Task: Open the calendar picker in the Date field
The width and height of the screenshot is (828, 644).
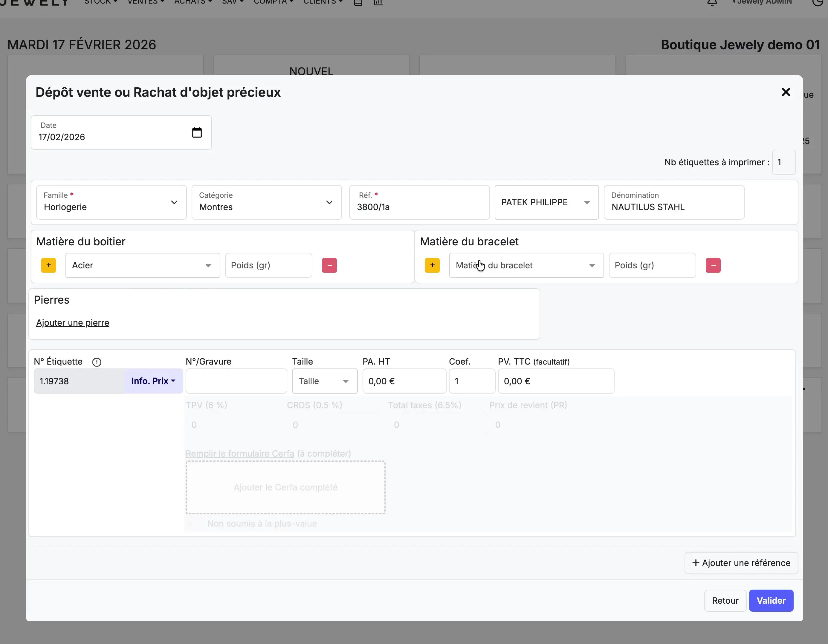Action: click(197, 132)
